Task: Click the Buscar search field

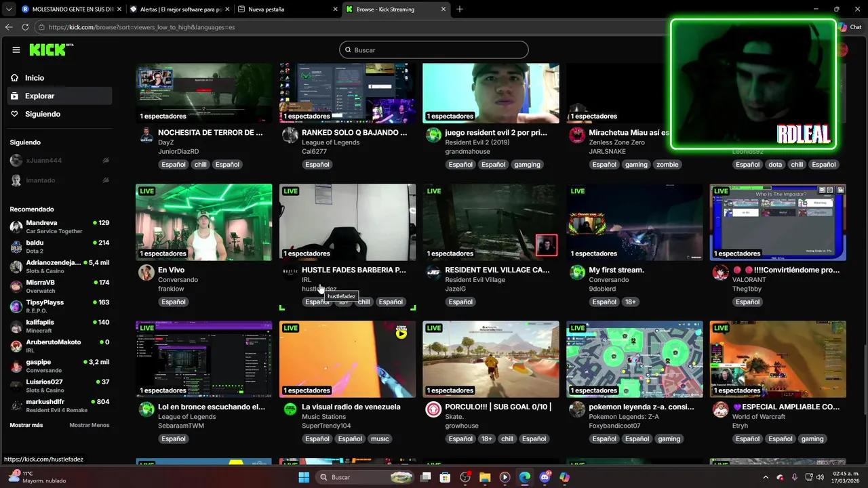Action: tap(433, 49)
